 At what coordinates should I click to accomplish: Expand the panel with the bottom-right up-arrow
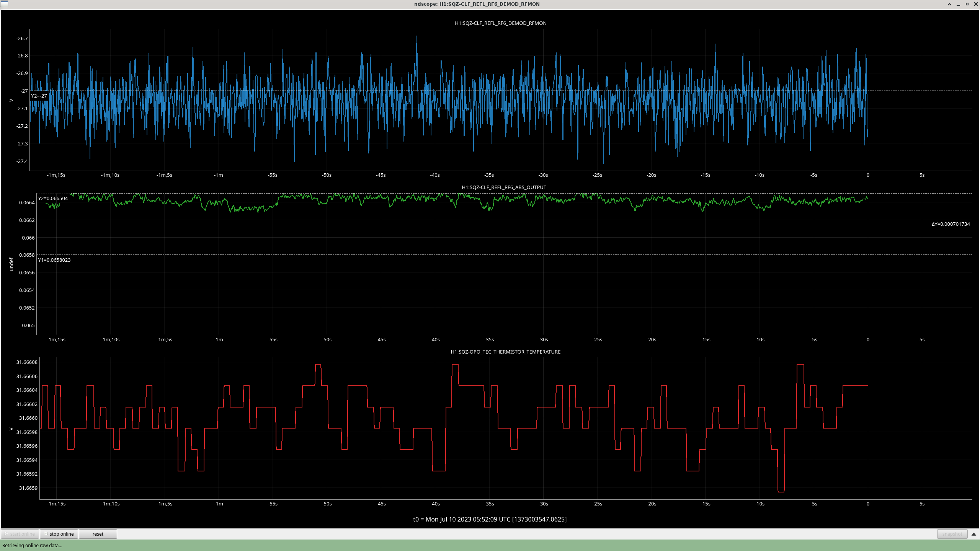pos(974,534)
